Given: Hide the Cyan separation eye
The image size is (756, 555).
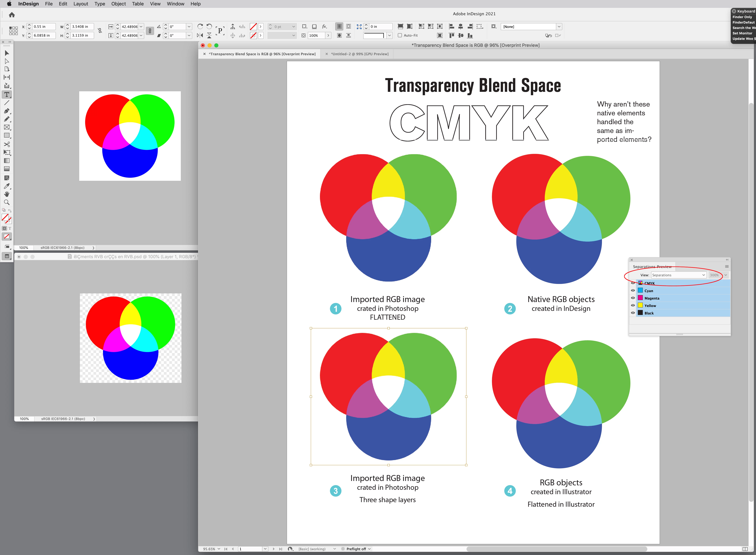Looking at the screenshot, I should tap(633, 291).
